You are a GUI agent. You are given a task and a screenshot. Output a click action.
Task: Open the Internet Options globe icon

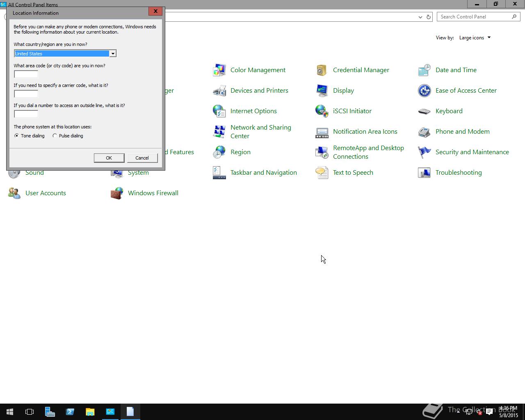(x=219, y=111)
